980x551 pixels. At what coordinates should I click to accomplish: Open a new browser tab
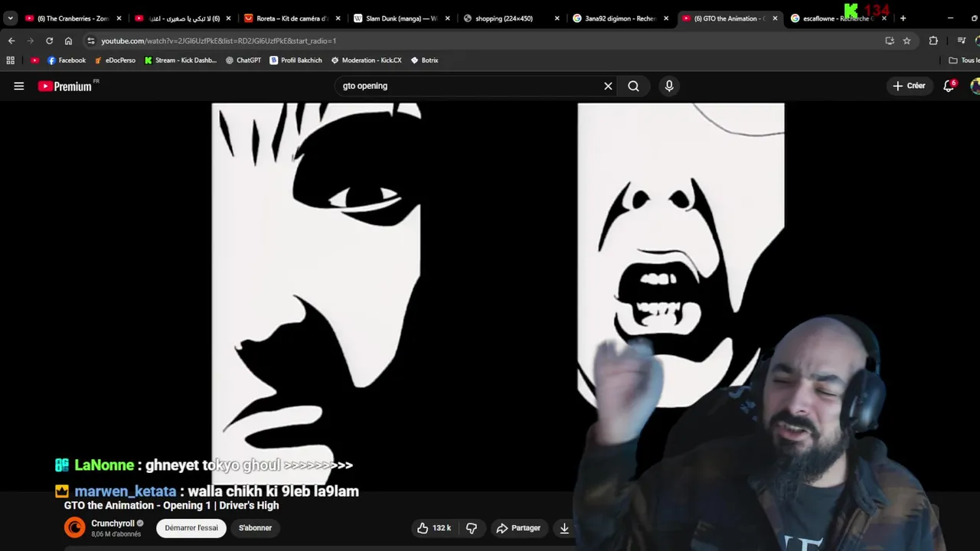coord(903,18)
